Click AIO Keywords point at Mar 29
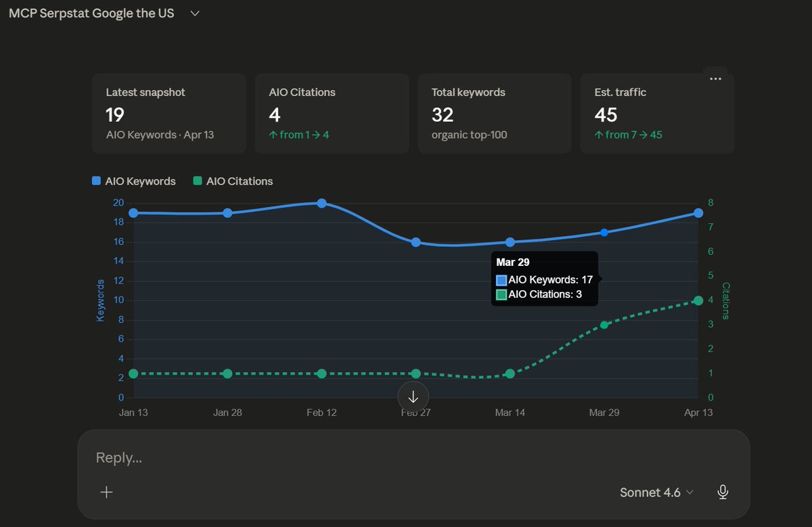This screenshot has width=812, height=527. 604,232
